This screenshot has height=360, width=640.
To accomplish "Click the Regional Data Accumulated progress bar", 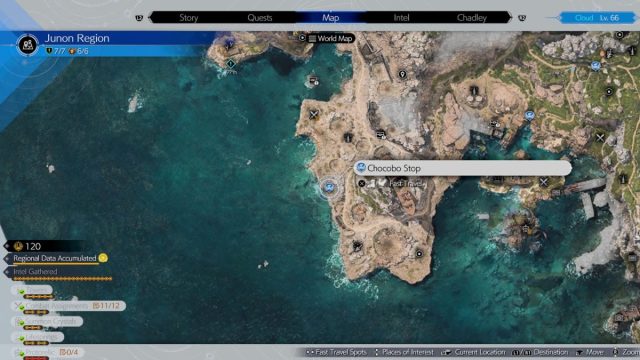I will coord(56,264).
